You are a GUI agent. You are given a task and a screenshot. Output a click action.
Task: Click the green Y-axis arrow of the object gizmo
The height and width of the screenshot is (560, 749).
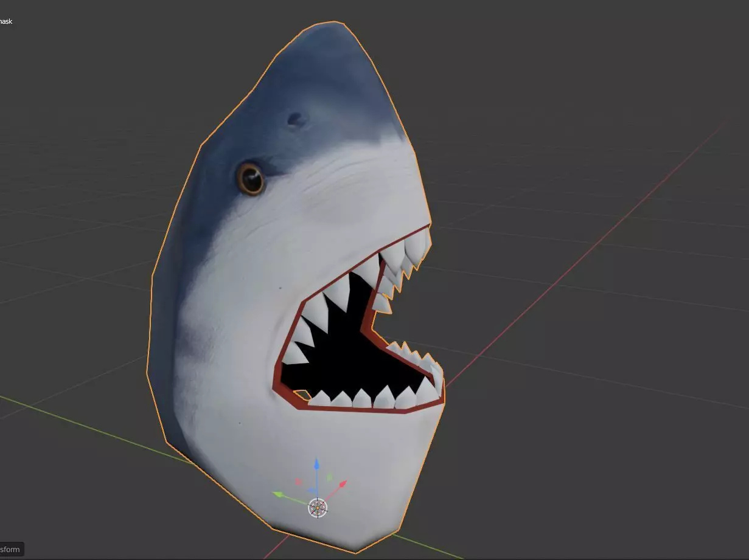coord(279,494)
